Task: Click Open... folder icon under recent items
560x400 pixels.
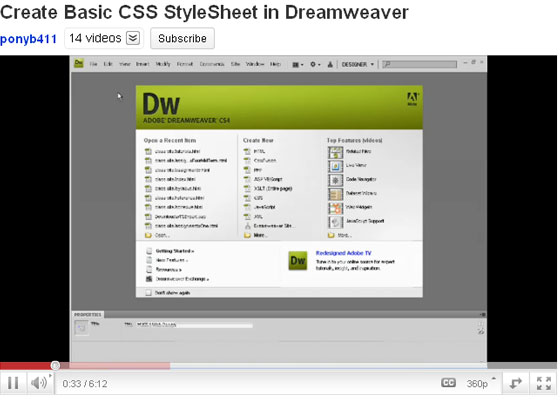Action: [148, 235]
